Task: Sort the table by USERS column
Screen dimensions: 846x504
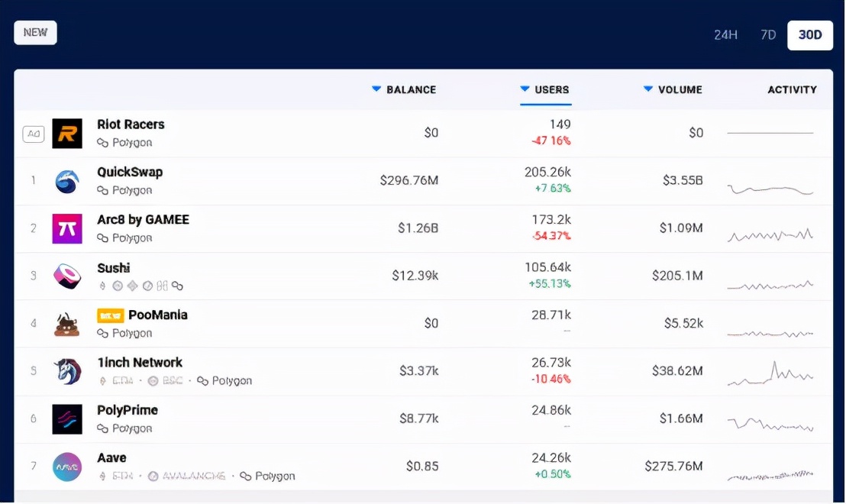Action: click(x=545, y=89)
